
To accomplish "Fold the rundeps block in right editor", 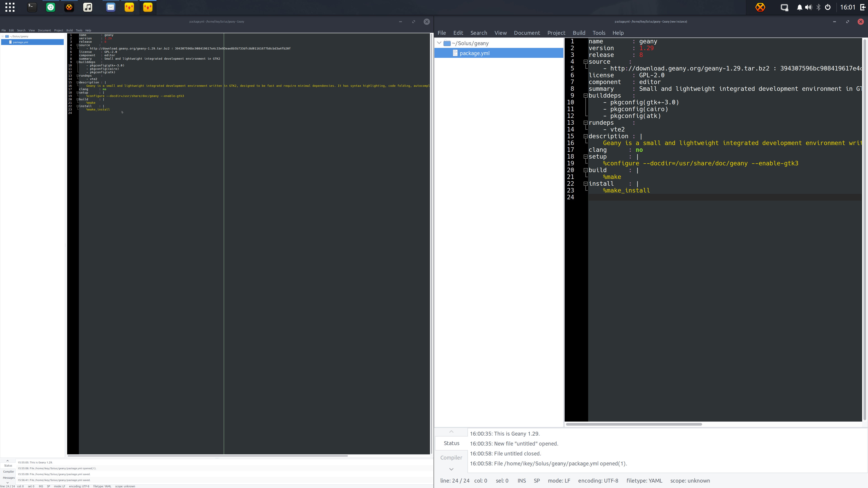I will point(586,123).
